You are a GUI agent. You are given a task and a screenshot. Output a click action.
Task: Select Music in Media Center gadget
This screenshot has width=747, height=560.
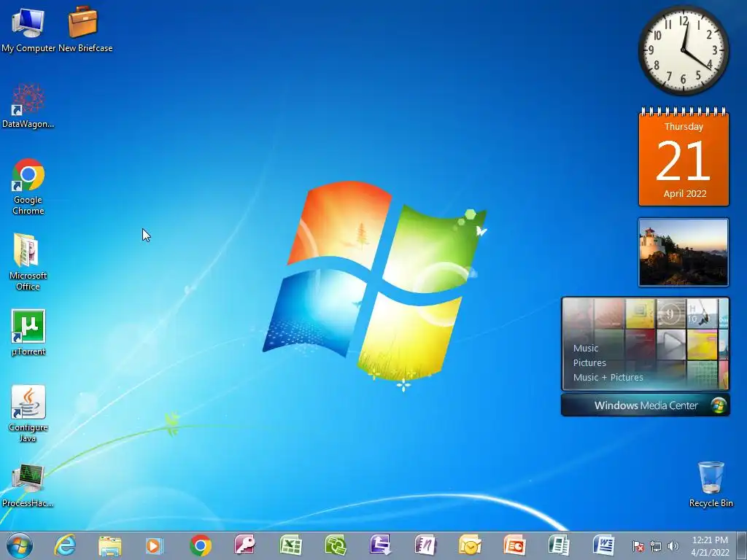tap(586, 348)
